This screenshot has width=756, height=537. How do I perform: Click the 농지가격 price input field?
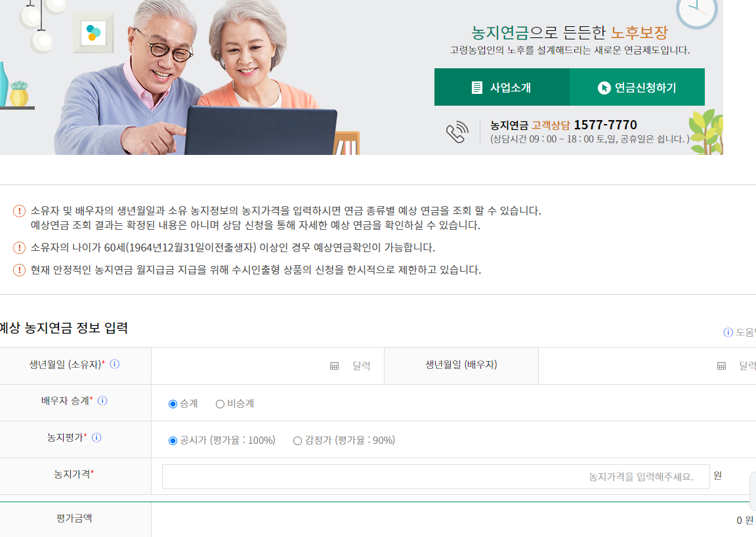433,477
